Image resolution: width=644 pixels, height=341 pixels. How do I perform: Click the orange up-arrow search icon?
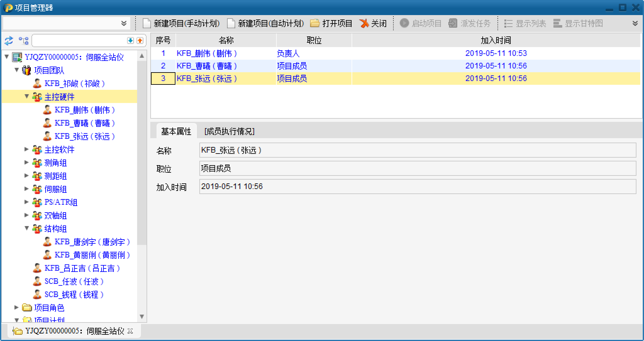tap(140, 41)
